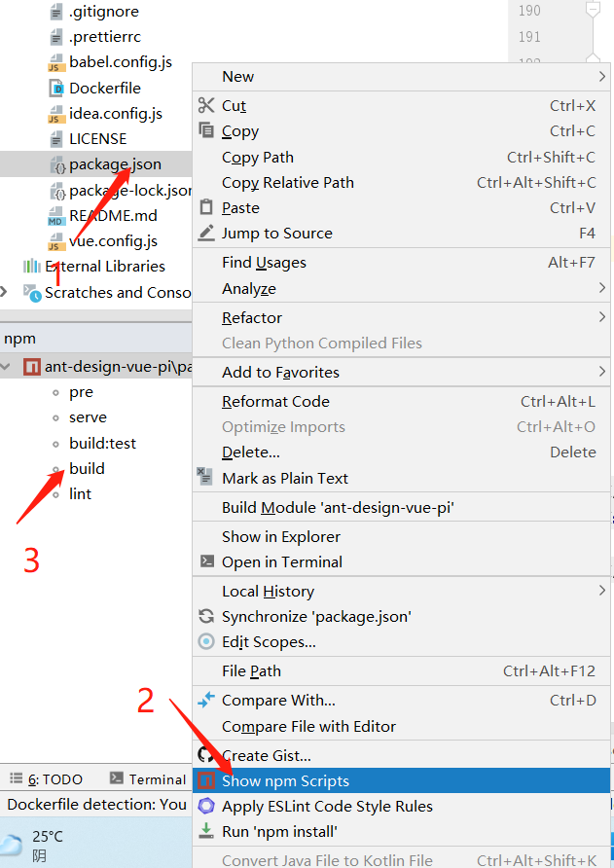
Task: Click the Paste clipboard icon
Action: click(206, 207)
